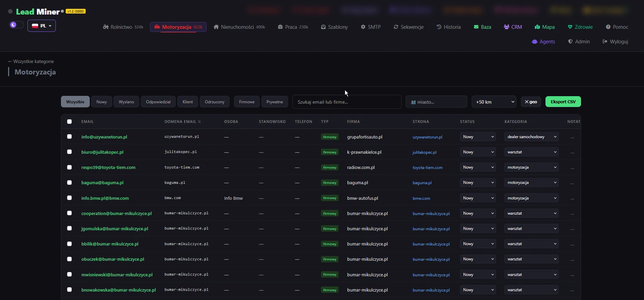The width and height of the screenshot is (644, 300).
Task: Open status dropdown for info@uzywanetorun.pl
Action: 478,137
